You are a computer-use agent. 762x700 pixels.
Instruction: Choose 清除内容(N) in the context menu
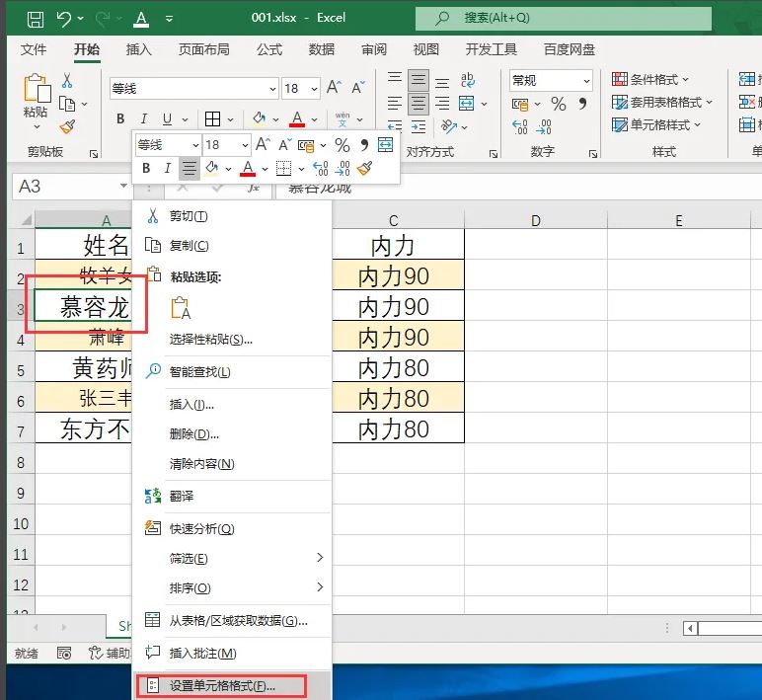click(232, 464)
